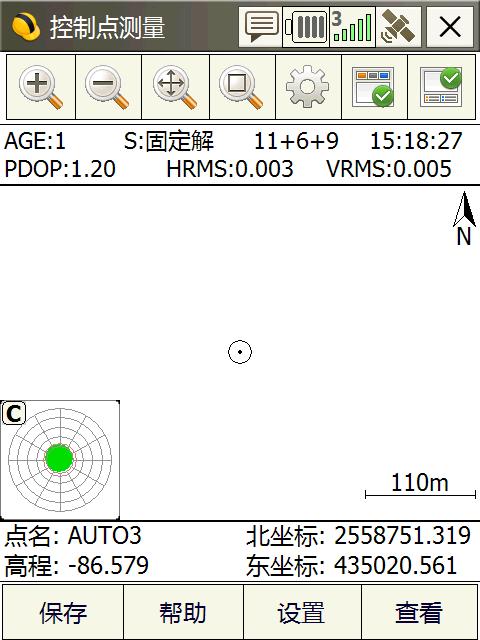Select the zoom window magnifier tool
480x640 pixels.
pos(242,87)
